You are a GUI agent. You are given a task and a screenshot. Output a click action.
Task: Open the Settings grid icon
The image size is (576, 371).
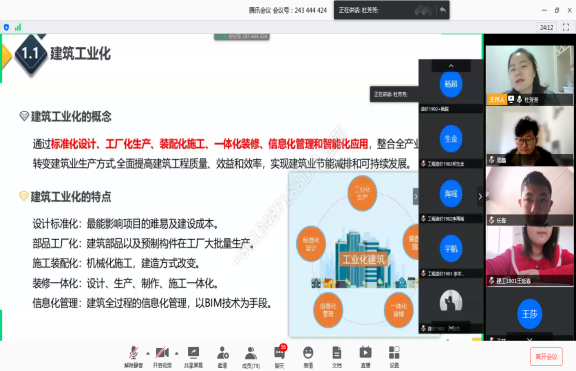point(394,357)
